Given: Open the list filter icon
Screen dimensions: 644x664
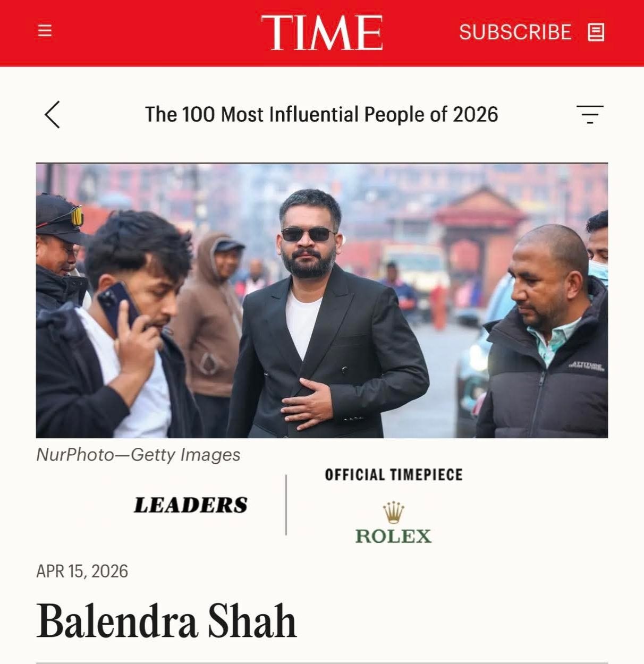Looking at the screenshot, I should click(x=590, y=114).
